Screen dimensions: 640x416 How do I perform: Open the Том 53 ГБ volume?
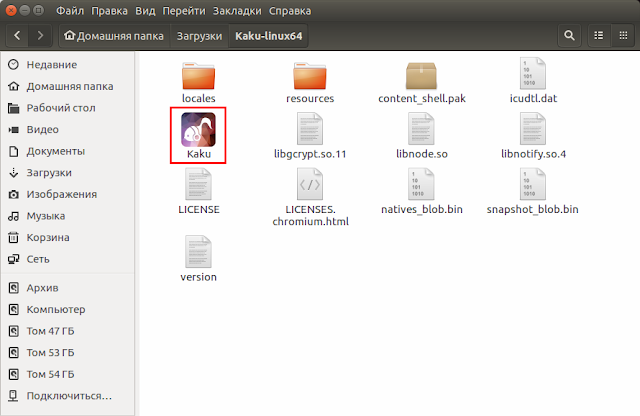(67, 353)
